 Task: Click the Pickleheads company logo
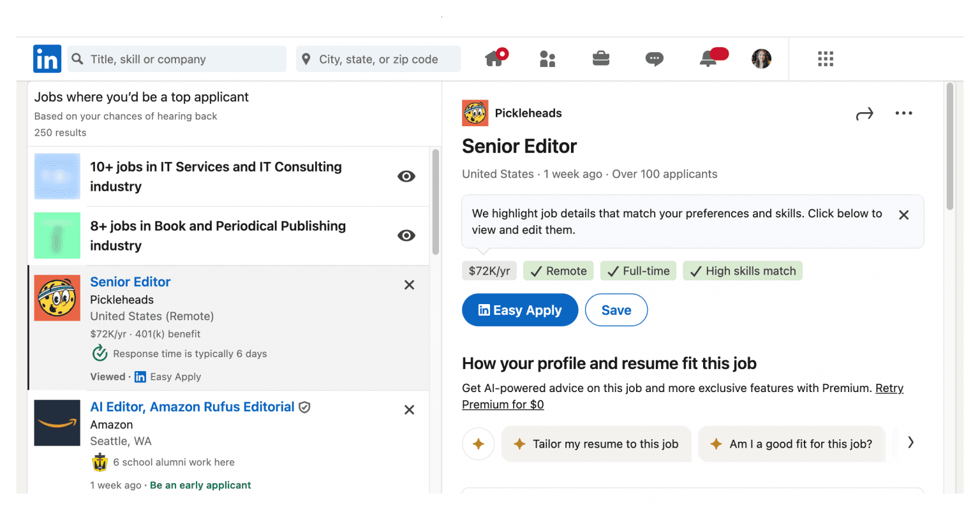tap(475, 113)
